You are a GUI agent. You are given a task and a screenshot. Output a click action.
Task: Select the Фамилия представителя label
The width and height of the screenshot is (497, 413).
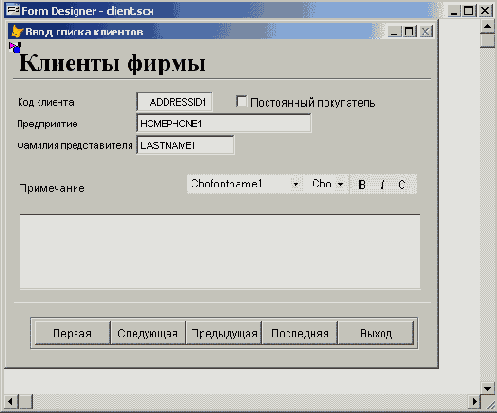[x=75, y=145]
